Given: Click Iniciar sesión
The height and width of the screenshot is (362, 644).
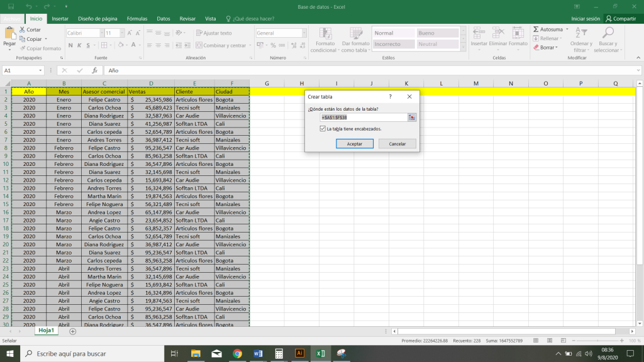Looking at the screenshot, I should click(x=586, y=19).
